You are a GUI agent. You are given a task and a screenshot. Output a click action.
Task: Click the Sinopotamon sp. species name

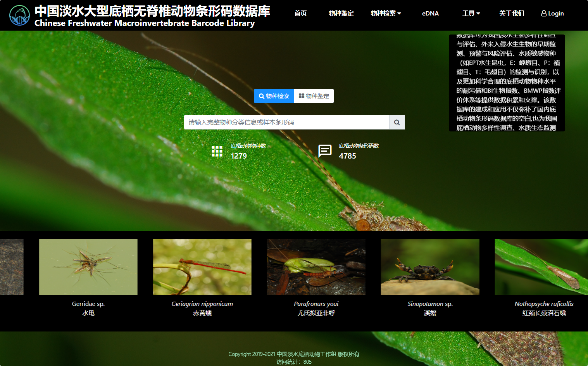click(x=430, y=304)
